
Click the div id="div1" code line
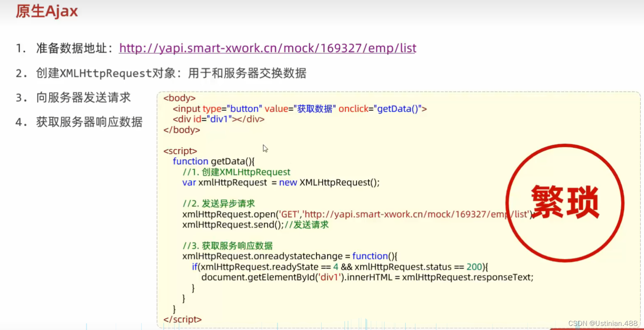click(219, 119)
